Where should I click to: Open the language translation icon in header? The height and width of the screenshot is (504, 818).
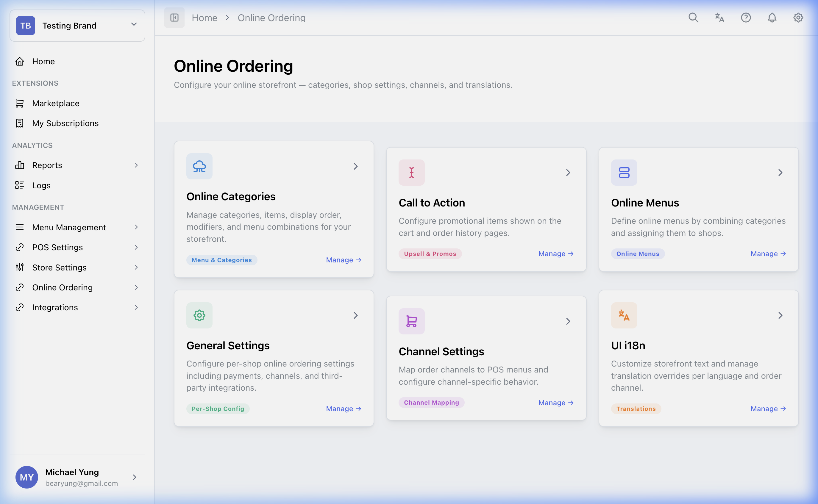[x=719, y=18]
